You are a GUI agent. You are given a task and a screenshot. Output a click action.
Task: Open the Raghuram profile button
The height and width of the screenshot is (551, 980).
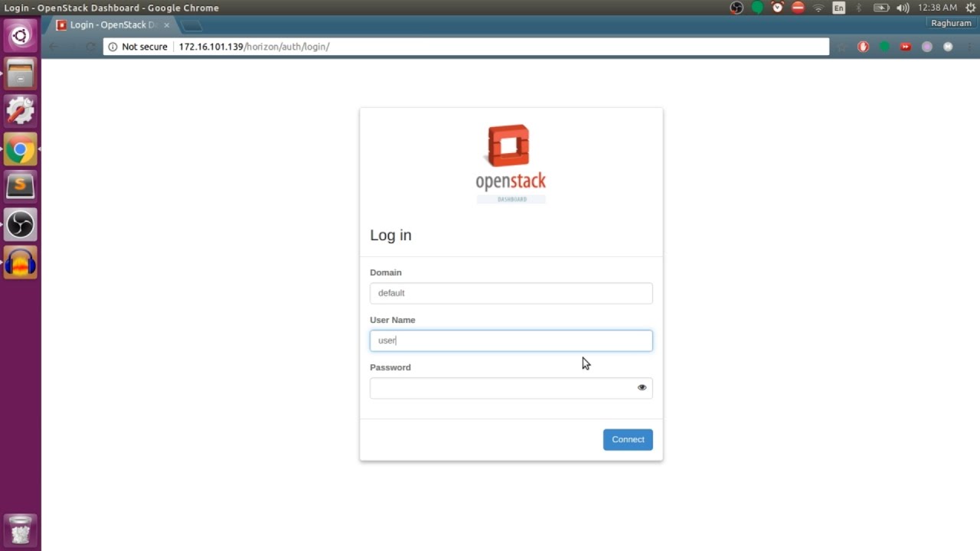[x=951, y=23]
